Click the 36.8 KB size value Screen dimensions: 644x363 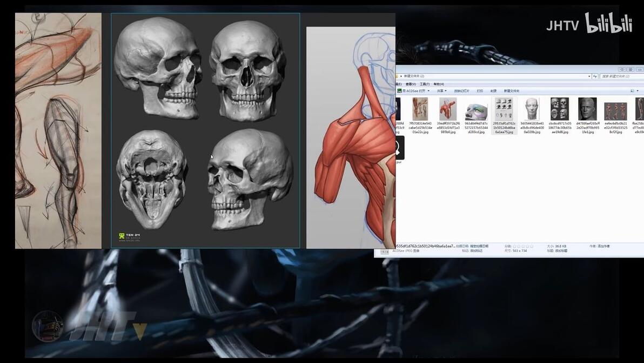pos(561,246)
